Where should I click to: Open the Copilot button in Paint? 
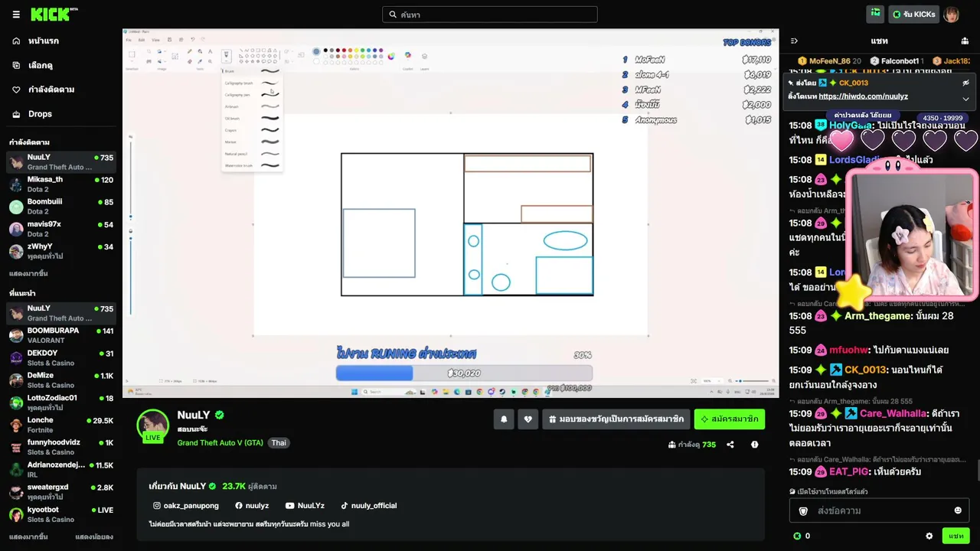coord(407,55)
